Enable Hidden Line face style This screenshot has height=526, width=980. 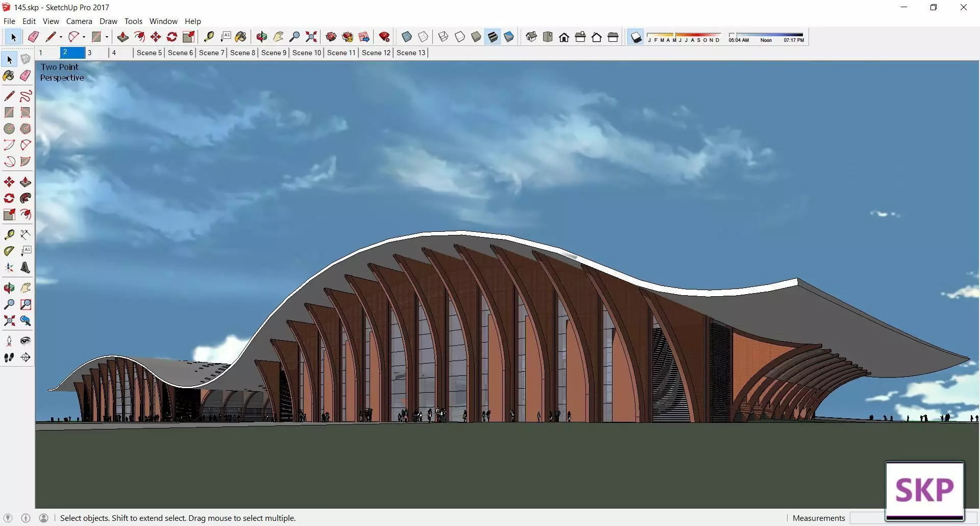click(460, 37)
